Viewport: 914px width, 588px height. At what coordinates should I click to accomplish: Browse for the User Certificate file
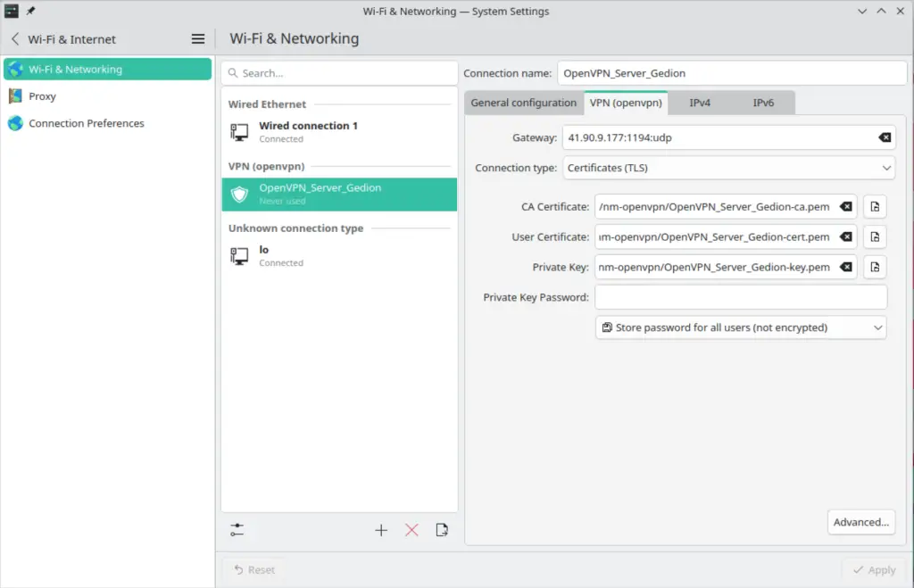(874, 236)
